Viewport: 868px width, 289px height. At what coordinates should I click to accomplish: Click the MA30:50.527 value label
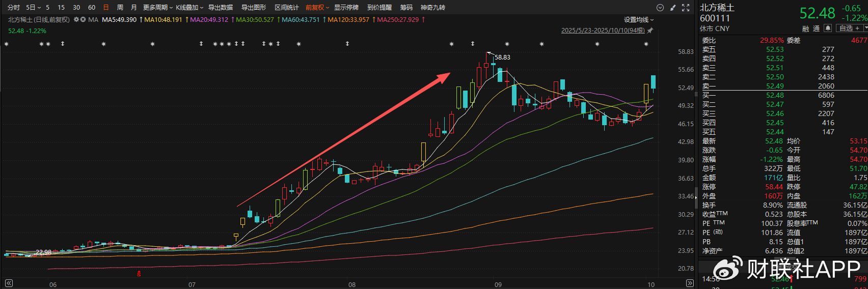(x=255, y=20)
